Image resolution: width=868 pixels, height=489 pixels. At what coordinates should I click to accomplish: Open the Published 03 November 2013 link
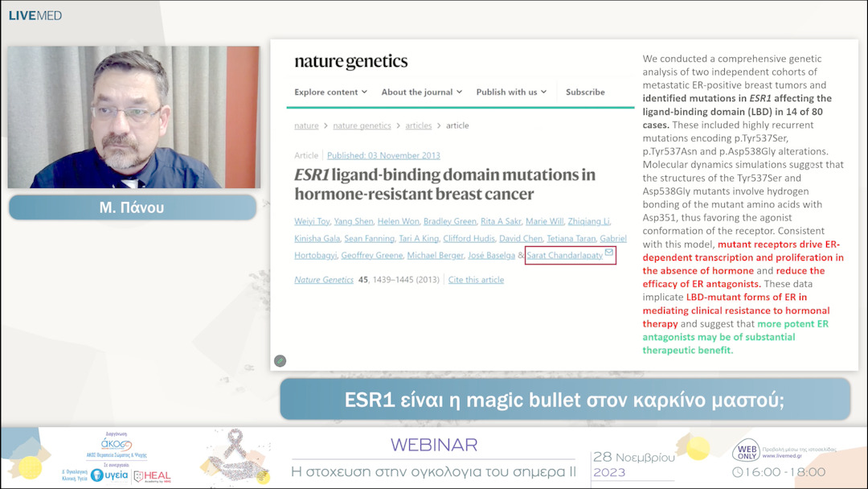383,155
